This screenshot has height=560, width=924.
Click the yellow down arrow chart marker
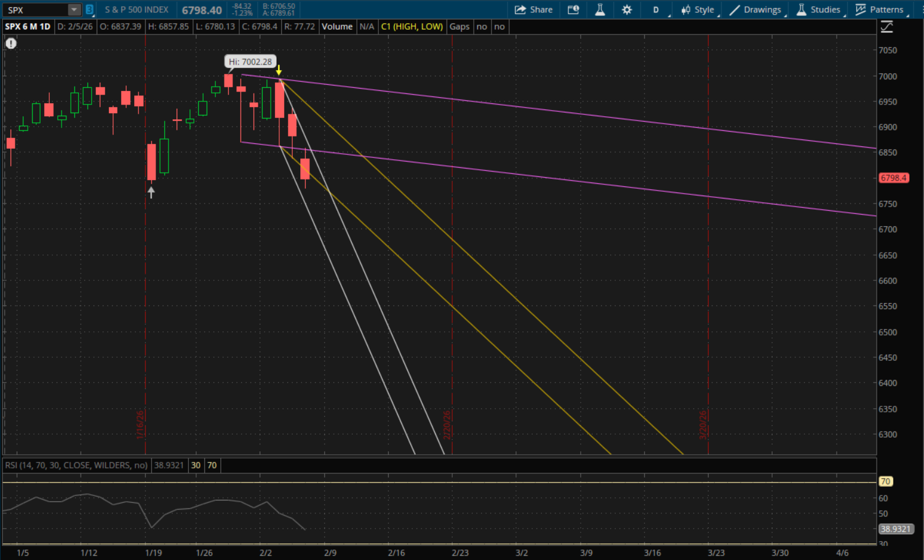coord(279,70)
